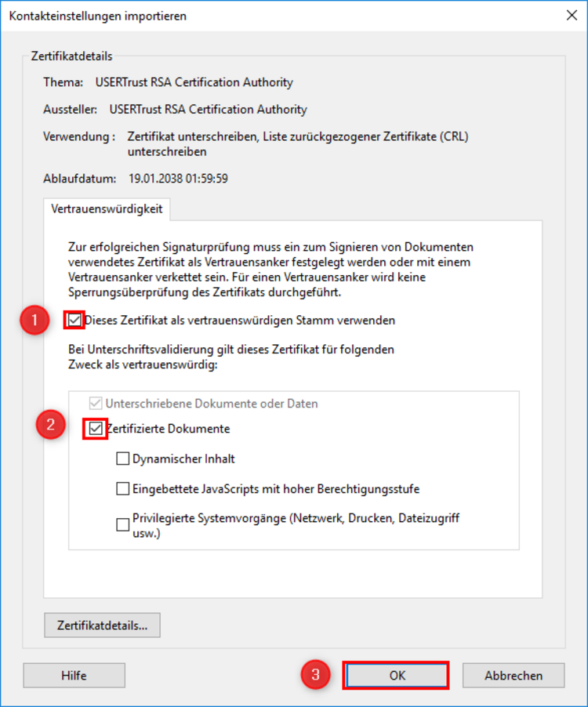Click the 'Ablaufdatum:' label
Screen dimensions: 588x707
click(x=80, y=179)
